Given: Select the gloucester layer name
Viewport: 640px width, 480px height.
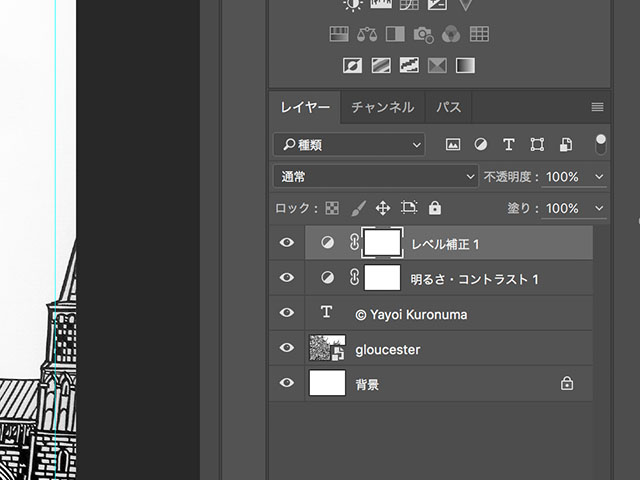Looking at the screenshot, I should coord(388,350).
